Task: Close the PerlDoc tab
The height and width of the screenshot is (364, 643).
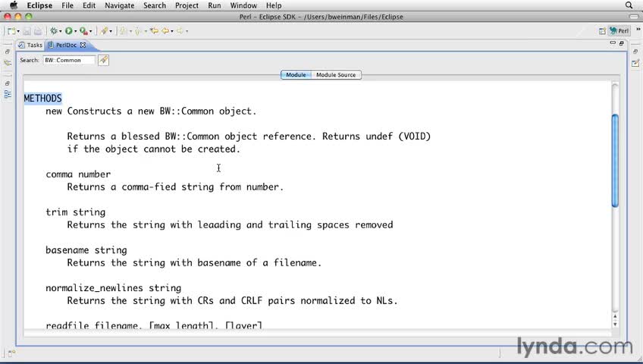Action: click(83, 45)
